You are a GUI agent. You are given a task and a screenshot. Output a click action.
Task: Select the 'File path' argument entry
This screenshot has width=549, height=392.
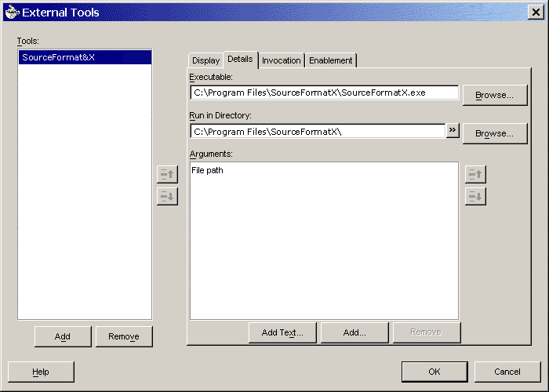tap(207, 170)
